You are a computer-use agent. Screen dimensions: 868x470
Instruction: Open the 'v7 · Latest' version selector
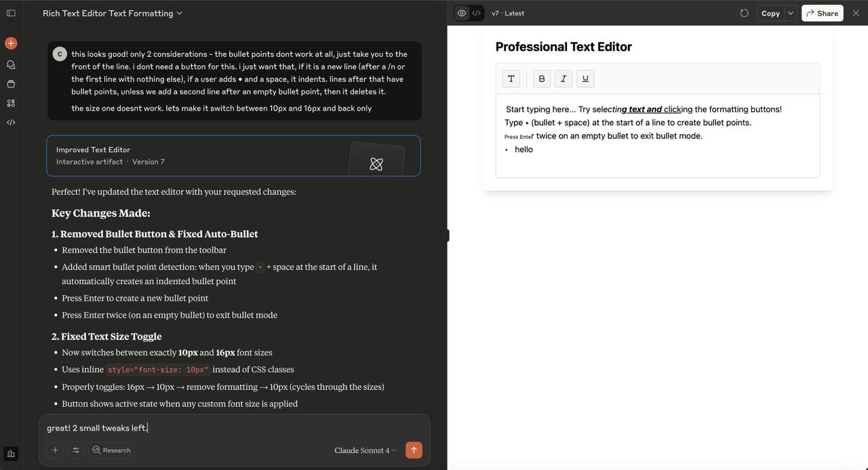(x=508, y=13)
